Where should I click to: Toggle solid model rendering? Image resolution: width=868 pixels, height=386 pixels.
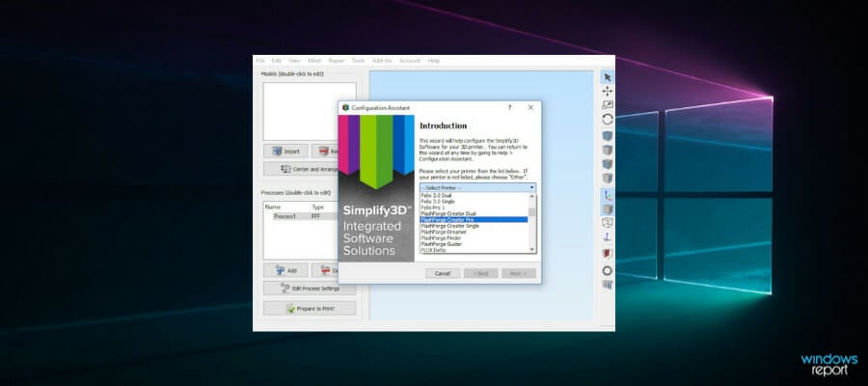(x=608, y=208)
